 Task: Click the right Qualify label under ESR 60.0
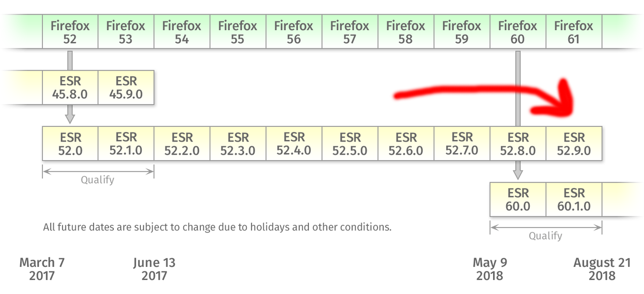point(545,236)
